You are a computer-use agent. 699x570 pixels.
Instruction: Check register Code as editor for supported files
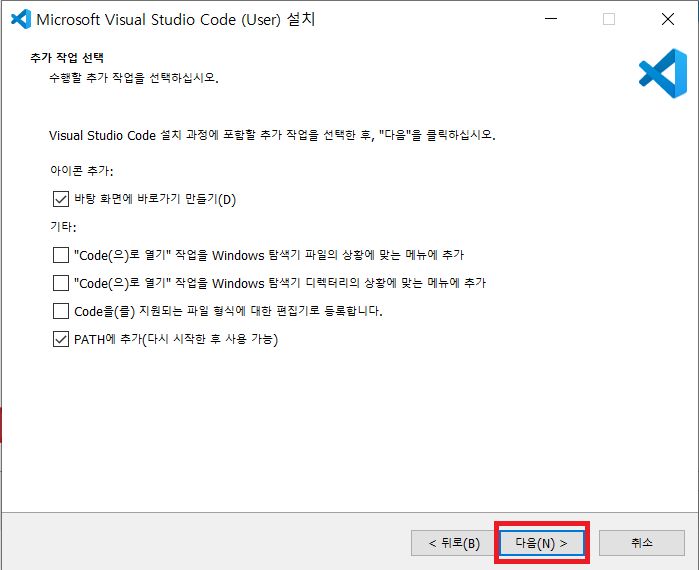coord(61,311)
